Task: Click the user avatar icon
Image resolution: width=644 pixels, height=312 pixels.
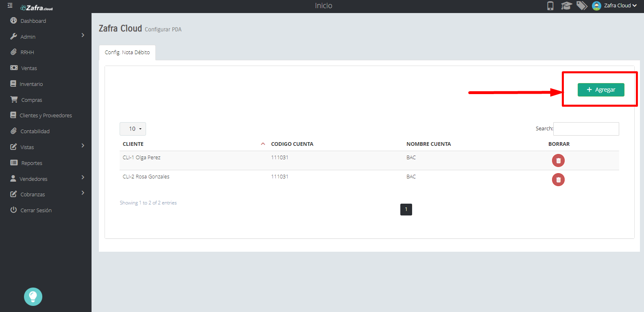Action: coord(596,6)
